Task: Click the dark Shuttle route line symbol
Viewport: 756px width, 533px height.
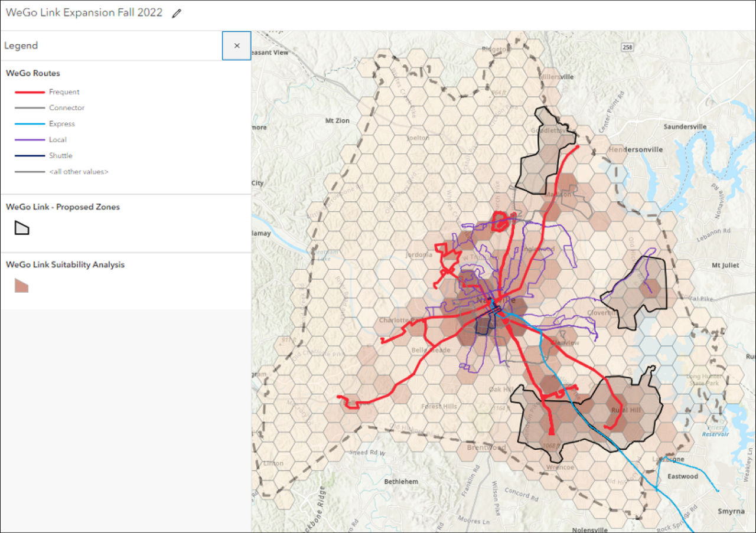Action: (x=30, y=156)
